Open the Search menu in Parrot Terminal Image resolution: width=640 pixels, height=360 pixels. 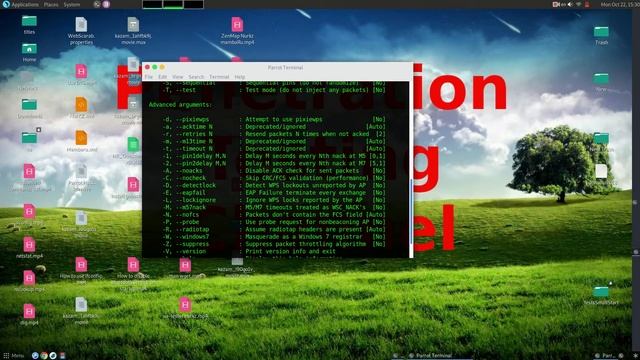pos(196,77)
